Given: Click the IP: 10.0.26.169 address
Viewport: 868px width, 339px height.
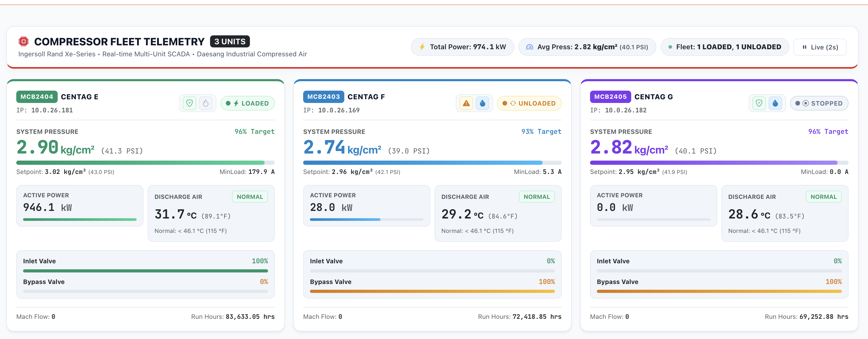Looking at the screenshot, I should pos(331,110).
